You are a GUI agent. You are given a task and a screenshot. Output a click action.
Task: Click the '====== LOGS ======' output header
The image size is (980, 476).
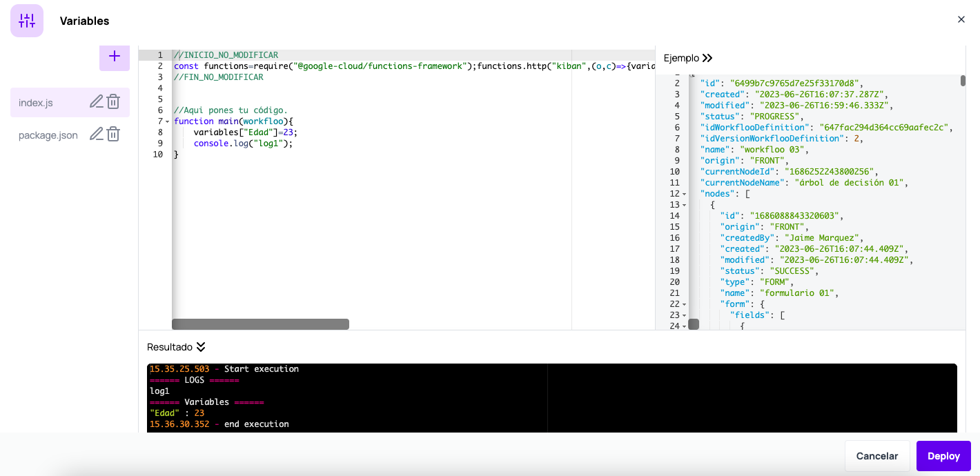click(x=195, y=380)
